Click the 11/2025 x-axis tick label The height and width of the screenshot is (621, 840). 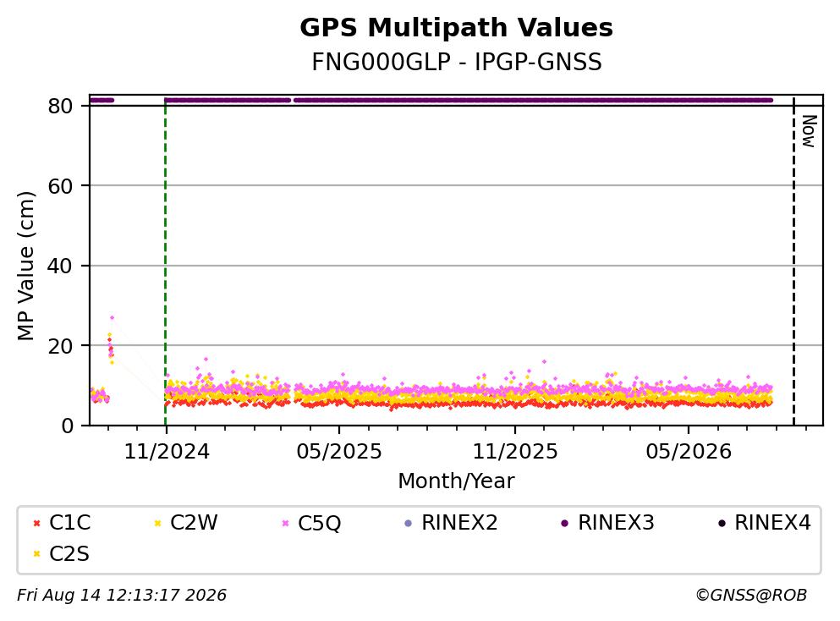[515, 452]
